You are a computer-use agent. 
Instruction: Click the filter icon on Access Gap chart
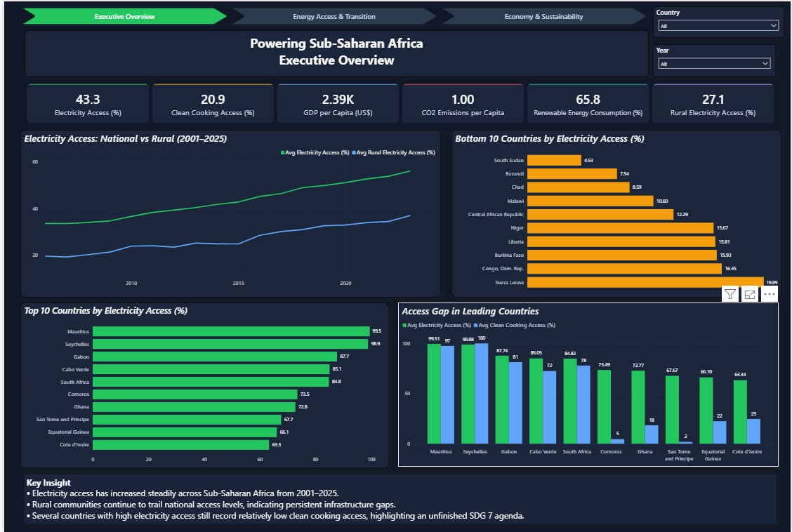(730, 294)
